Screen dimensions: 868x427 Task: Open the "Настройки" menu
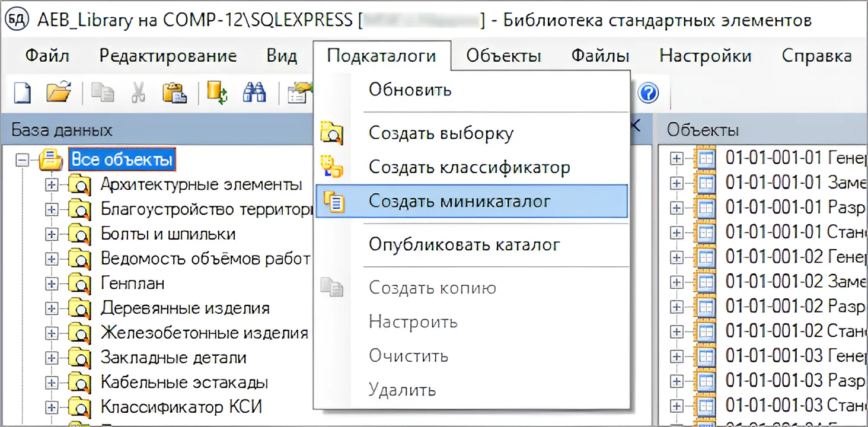click(705, 56)
